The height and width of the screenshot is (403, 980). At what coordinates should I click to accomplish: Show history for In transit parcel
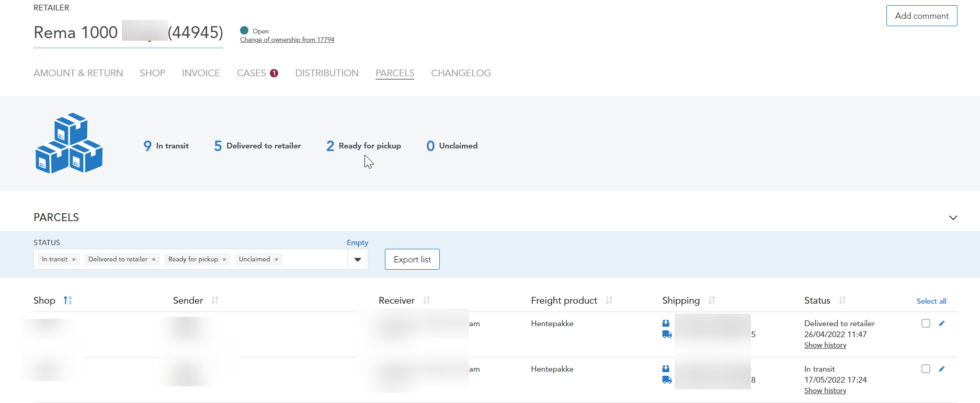(x=825, y=391)
